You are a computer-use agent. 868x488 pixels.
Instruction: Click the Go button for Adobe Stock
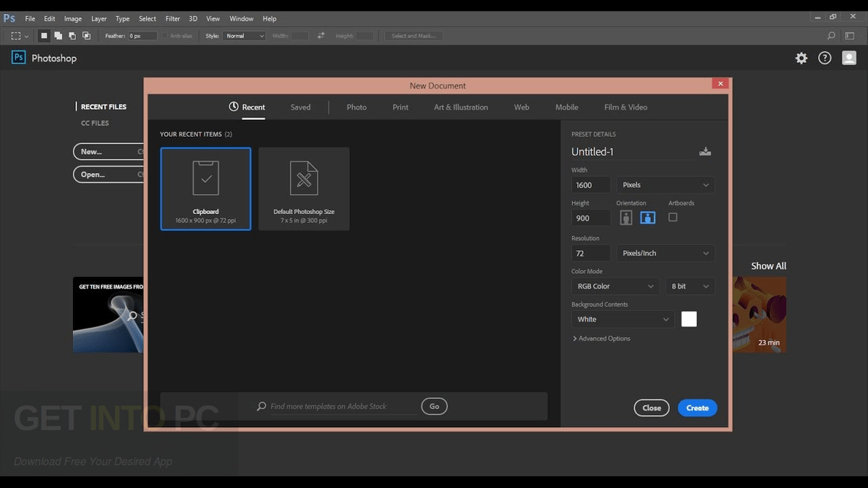coord(434,406)
